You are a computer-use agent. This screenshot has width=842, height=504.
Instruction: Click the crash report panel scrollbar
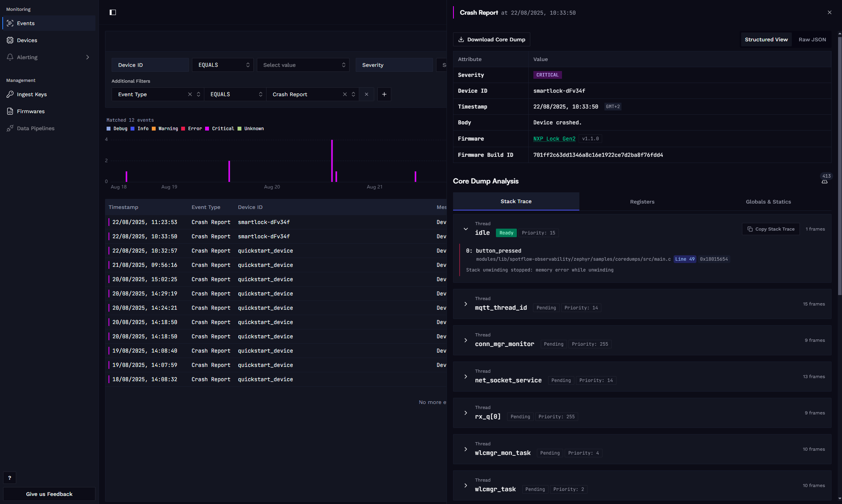point(840,166)
